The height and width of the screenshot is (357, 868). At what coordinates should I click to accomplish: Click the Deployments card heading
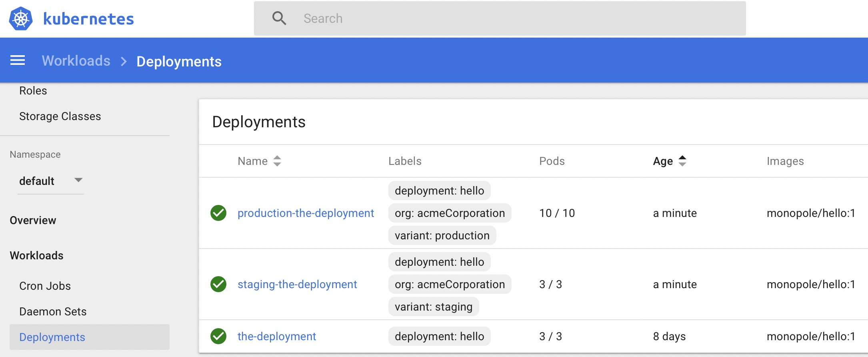tap(259, 122)
